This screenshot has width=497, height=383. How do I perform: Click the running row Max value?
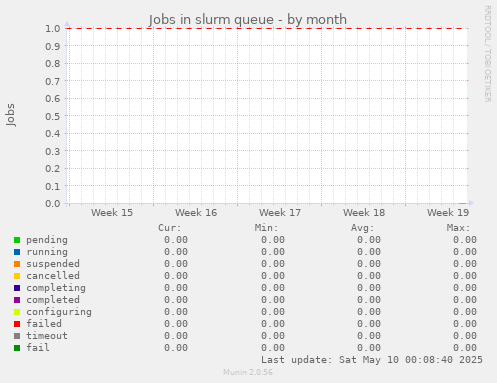pos(465,252)
